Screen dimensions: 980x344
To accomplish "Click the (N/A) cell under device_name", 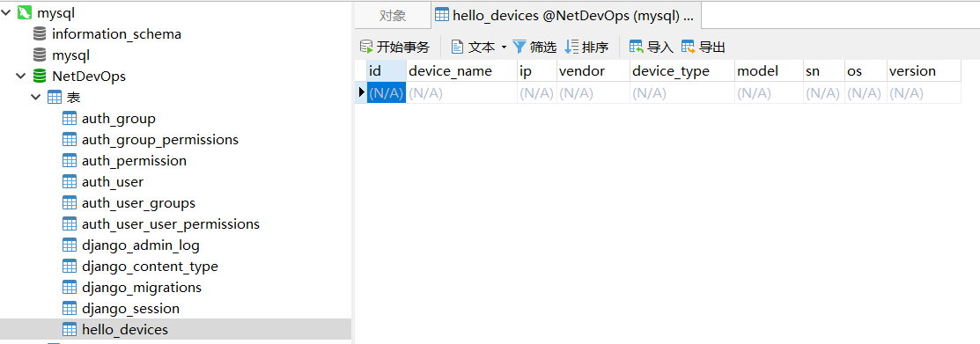I will (x=462, y=93).
